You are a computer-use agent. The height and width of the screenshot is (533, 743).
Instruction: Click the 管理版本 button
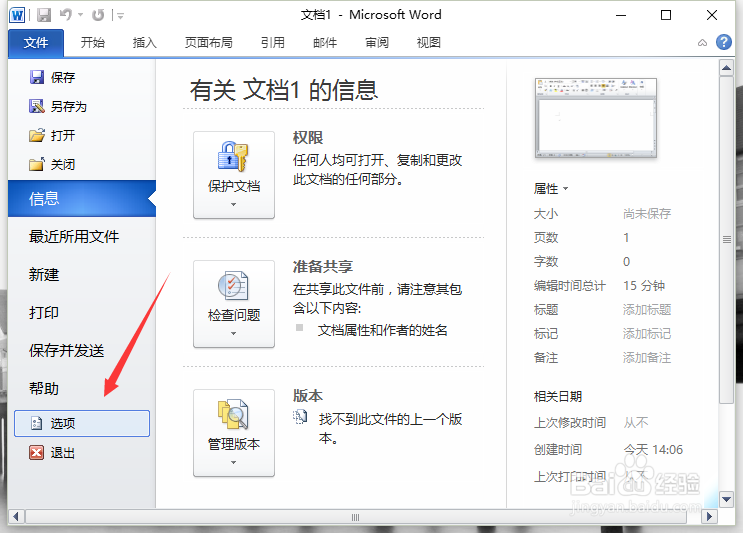(x=234, y=433)
